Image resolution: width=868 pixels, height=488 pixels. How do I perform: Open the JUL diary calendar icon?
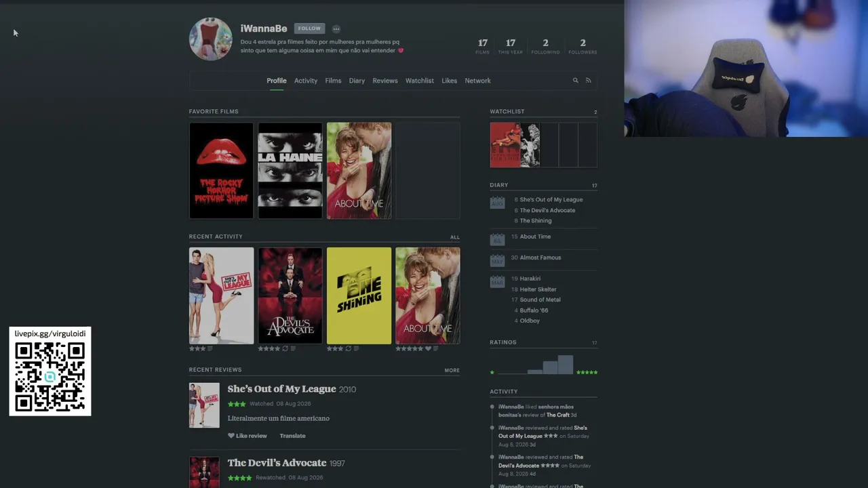click(498, 239)
